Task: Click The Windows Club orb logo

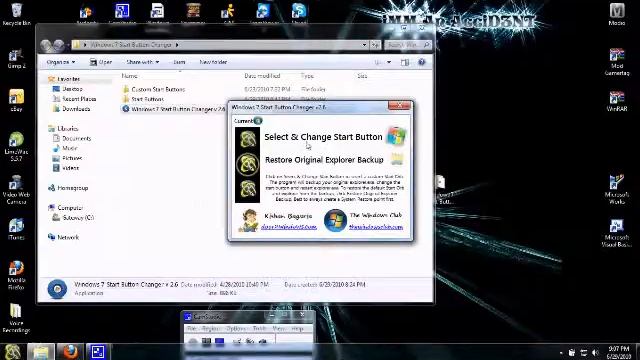Action: (335, 220)
